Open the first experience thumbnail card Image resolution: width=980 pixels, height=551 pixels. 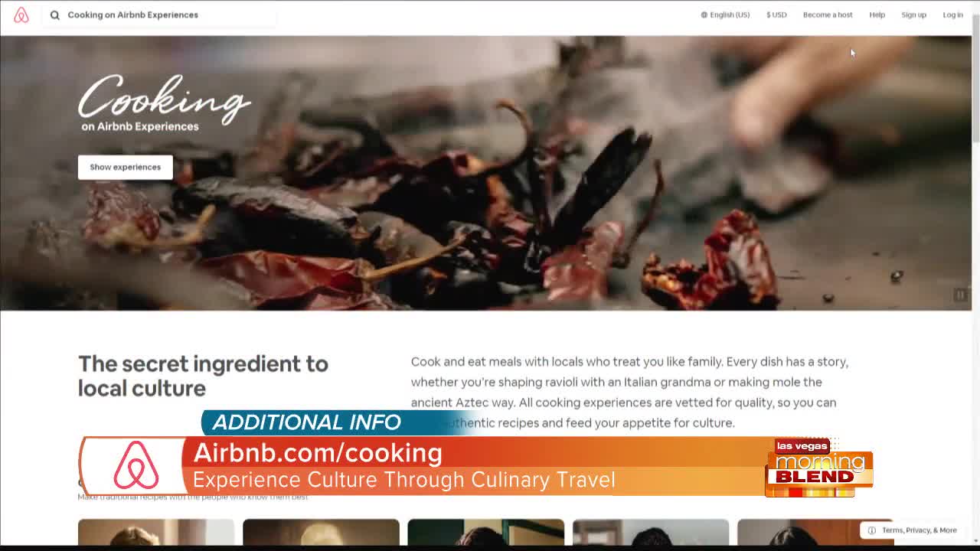tap(155, 533)
